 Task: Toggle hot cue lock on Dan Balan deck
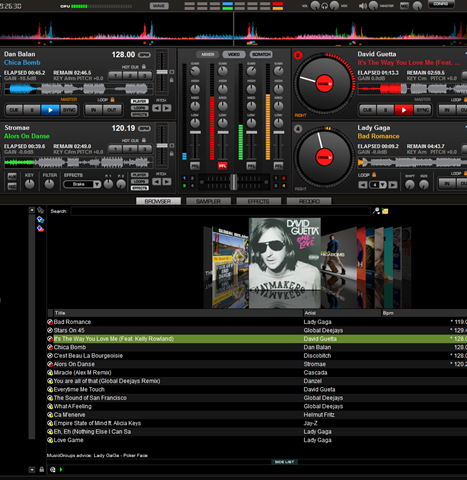tap(144, 67)
